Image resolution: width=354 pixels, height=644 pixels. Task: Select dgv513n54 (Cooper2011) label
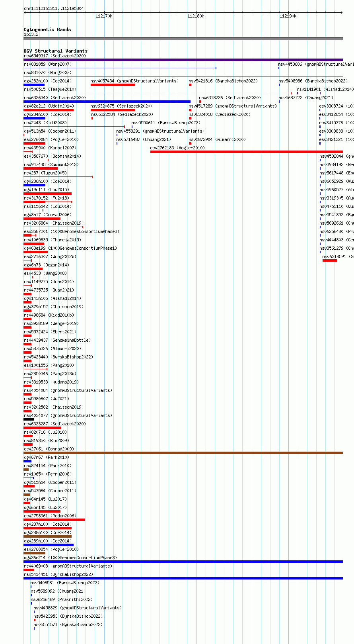[x=50, y=131]
